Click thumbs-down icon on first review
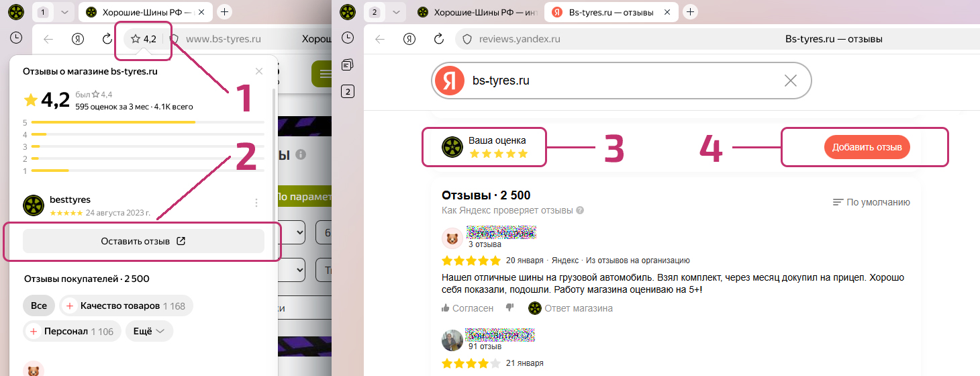The height and width of the screenshot is (376, 980). (x=509, y=308)
